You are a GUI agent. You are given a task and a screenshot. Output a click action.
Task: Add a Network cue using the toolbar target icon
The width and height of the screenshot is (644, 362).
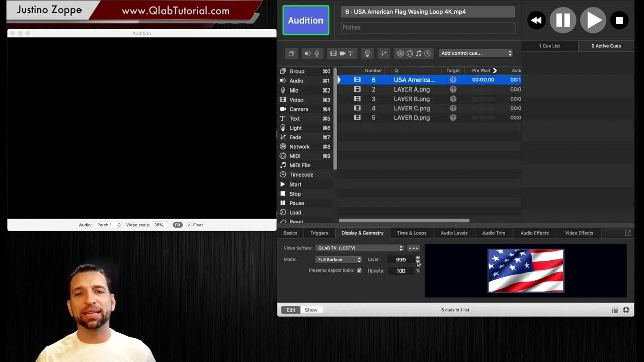click(x=400, y=53)
